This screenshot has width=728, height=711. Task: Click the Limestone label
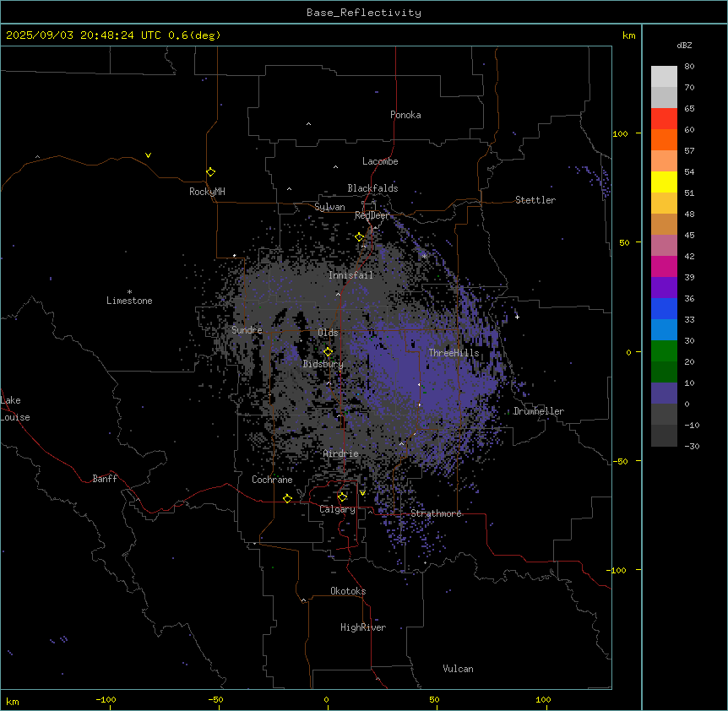[x=129, y=301]
